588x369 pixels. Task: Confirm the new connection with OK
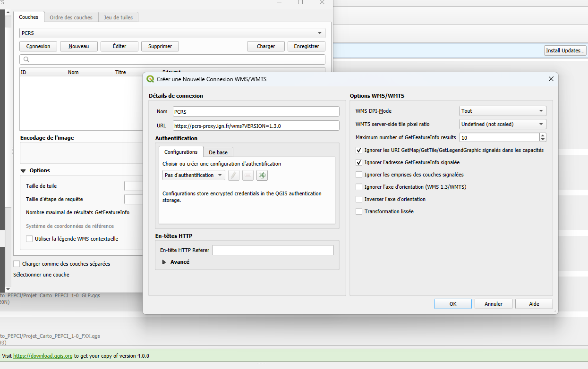(452, 304)
